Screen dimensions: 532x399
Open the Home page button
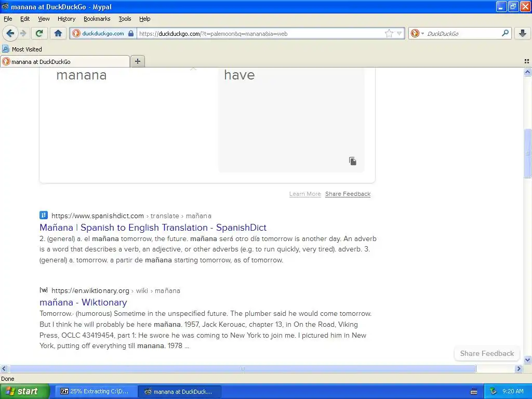[x=58, y=33]
